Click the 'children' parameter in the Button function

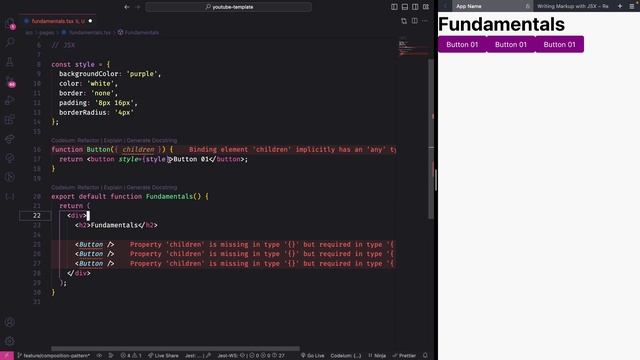tap(138, 150)
